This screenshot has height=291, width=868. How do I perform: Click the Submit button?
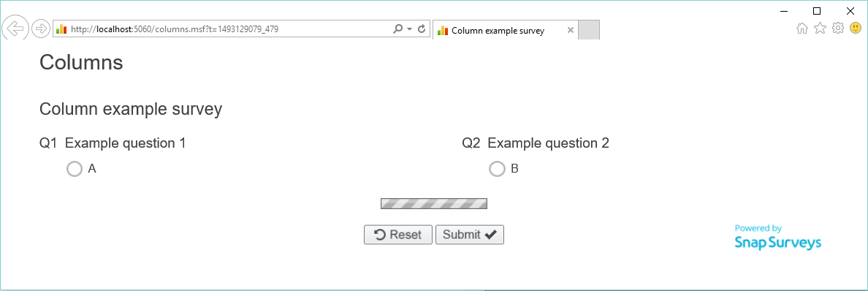(469, 235)
